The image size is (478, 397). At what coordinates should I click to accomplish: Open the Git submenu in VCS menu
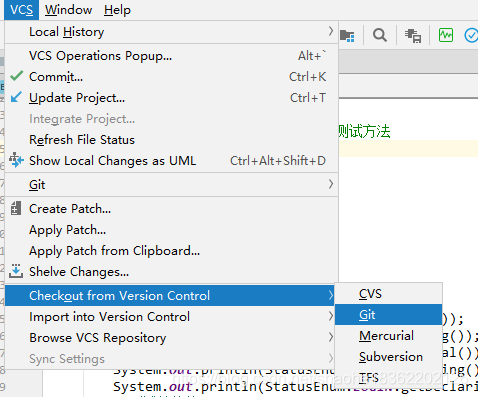[171, 184]
